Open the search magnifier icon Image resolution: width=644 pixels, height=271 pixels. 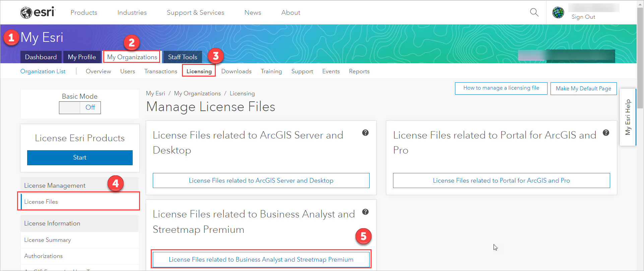click(534, 12)
